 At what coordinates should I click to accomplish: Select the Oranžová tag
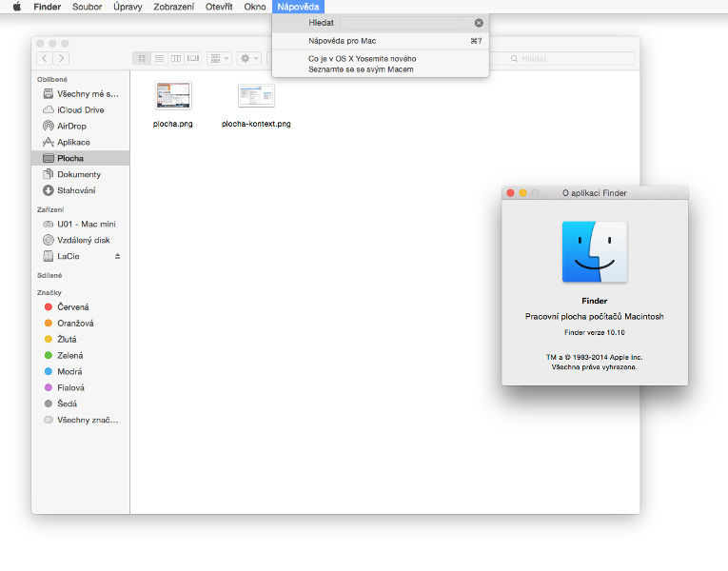[x=80, y=324]
